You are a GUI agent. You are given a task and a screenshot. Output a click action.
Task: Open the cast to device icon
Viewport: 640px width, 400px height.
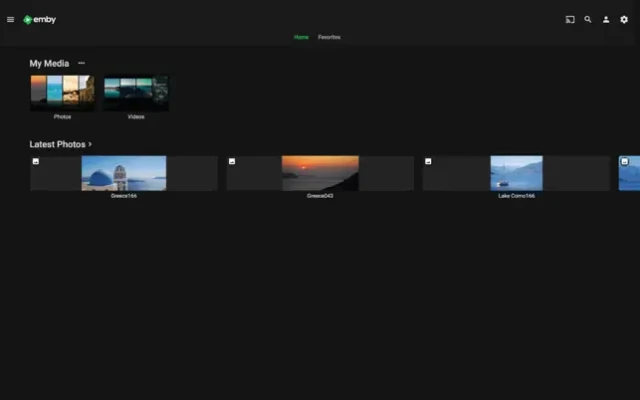click(570, 19)
